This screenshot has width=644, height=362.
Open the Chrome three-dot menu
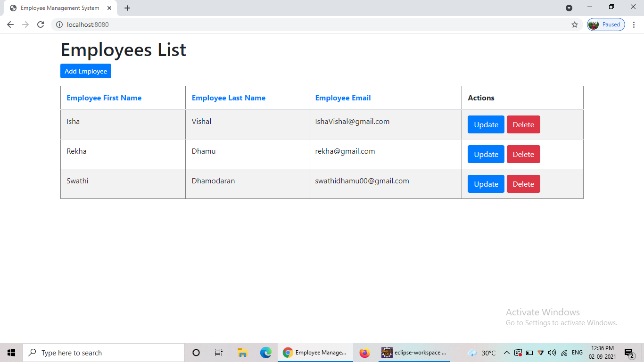(x=634, y=25)
